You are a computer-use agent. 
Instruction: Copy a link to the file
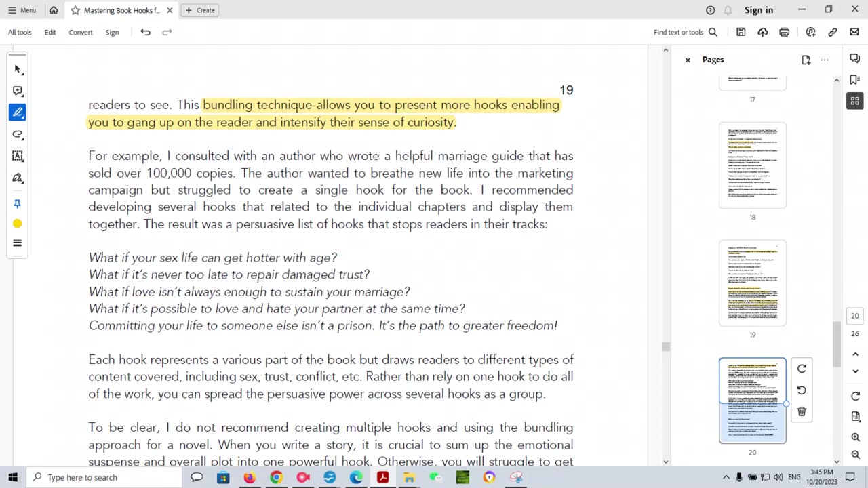pos(833,32)
